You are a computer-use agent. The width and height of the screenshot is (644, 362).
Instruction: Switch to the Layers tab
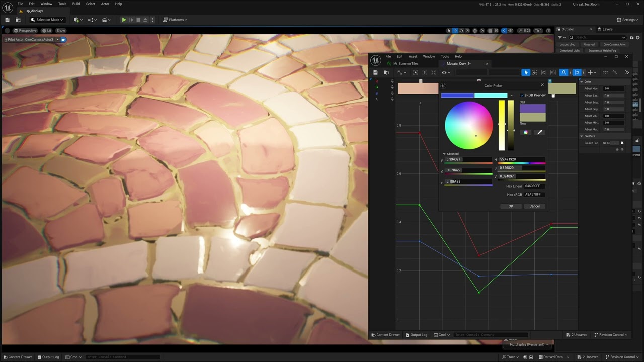pos(608,29)
